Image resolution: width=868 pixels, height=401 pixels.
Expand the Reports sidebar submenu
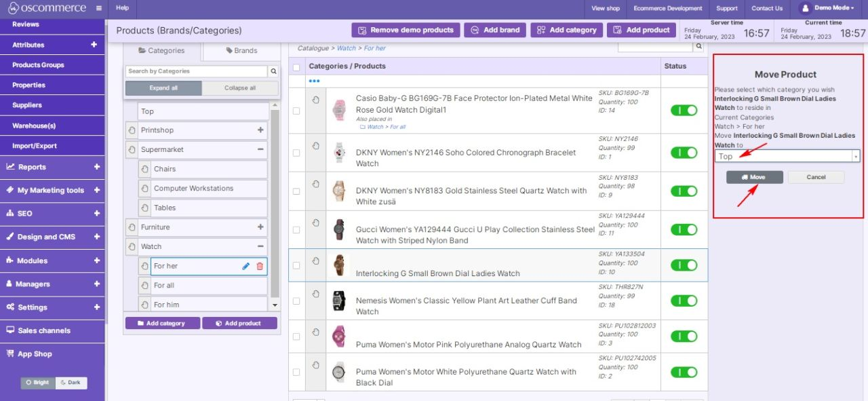pos(97,167)
